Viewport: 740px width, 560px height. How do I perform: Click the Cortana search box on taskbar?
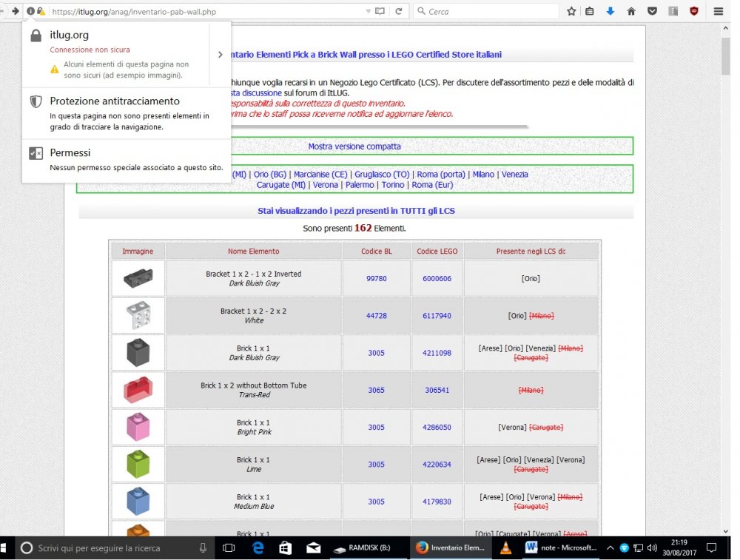(115, 547)
